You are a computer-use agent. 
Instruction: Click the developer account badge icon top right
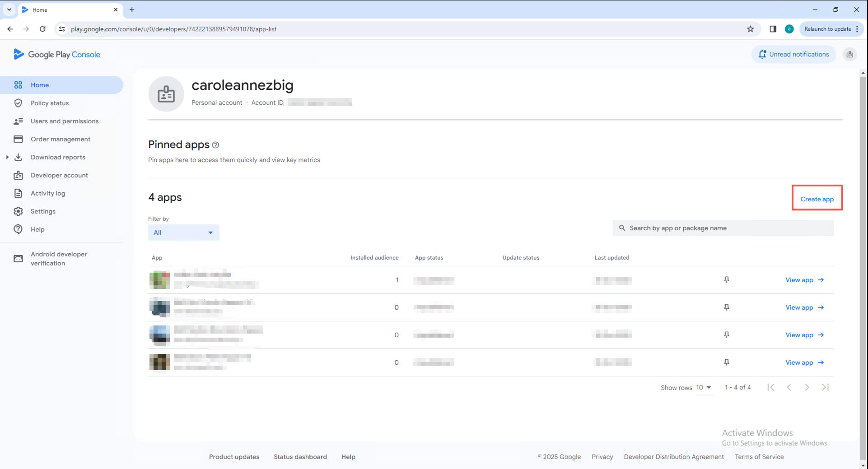click(849, 55)
